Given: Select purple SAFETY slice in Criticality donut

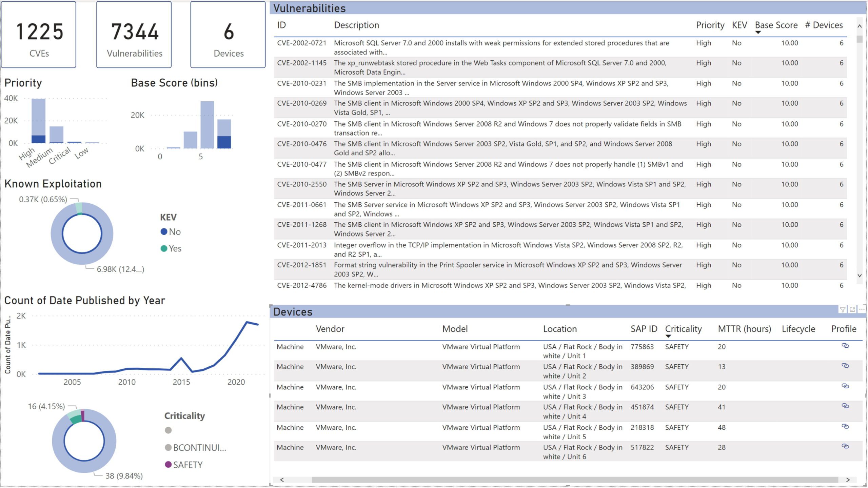Looking at the screenshot, I should pyautogui.click(x=82, y=415).
